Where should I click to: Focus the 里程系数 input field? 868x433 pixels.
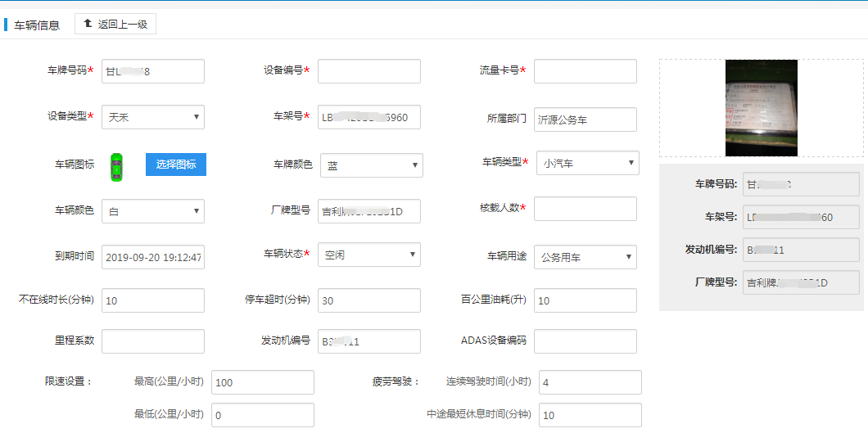tap(153, 341)
